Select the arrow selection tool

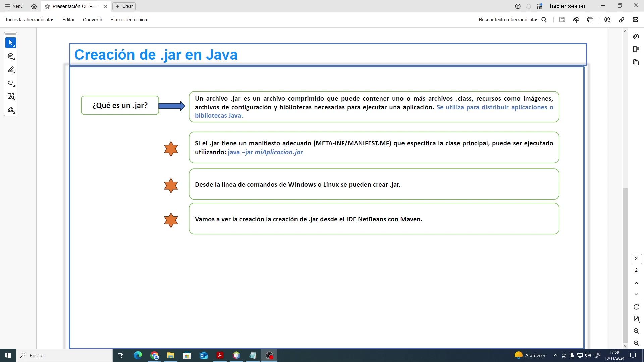click(11, 43)
